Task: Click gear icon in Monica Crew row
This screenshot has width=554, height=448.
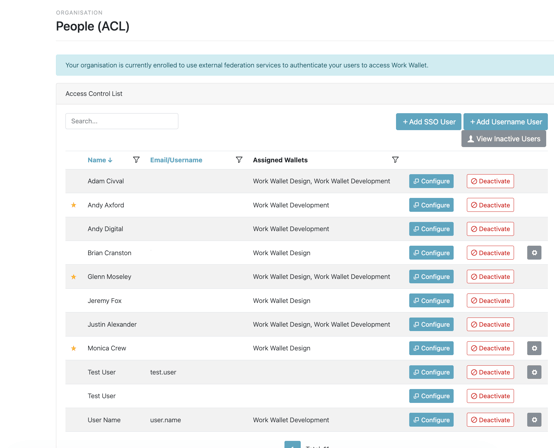Action: (x=534, y=348)
